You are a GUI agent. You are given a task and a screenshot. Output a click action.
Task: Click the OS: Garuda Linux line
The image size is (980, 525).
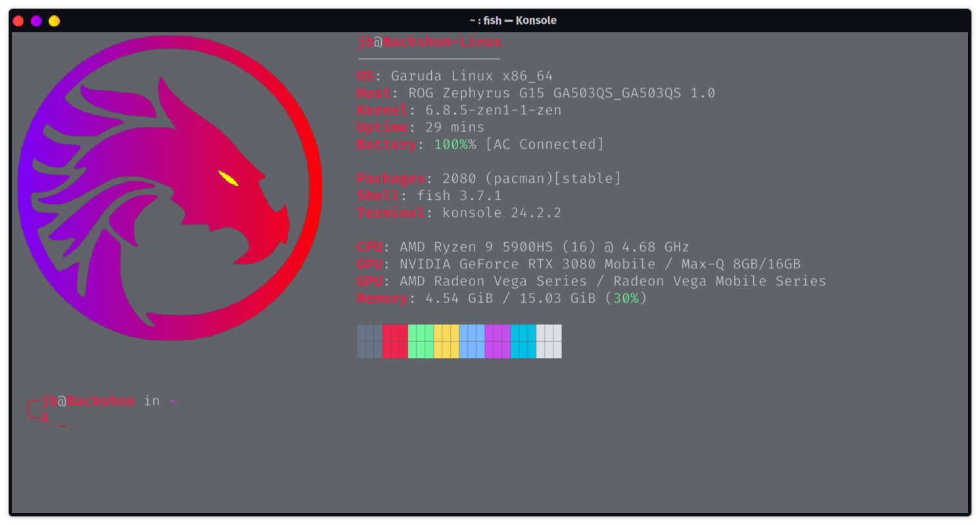(455, 76)
